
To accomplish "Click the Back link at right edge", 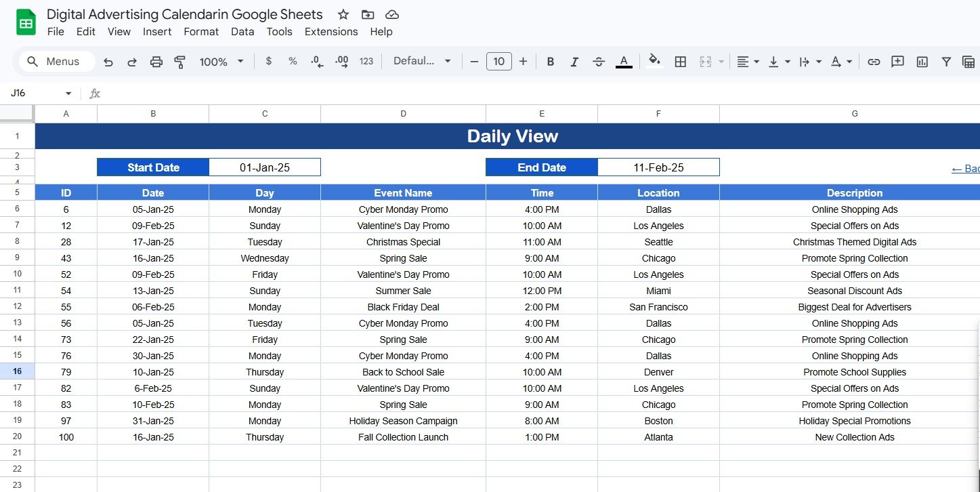I will coord(966,169).
